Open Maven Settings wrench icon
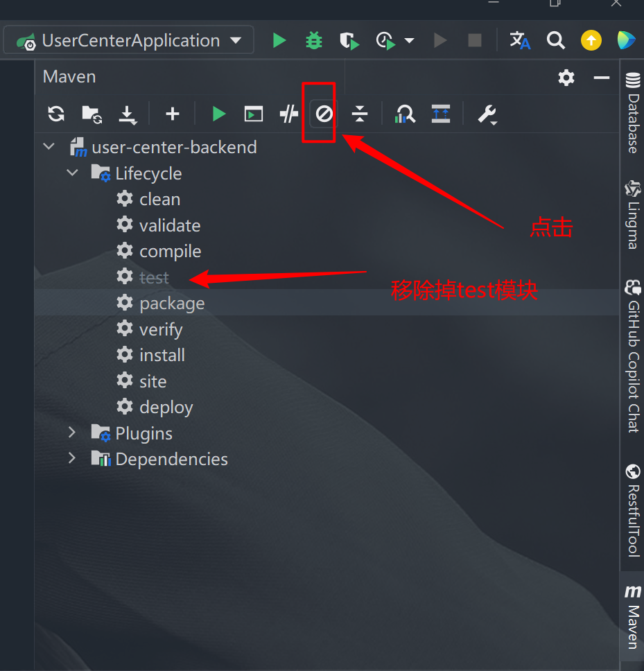This screenshot has width=644, height=671. click(487, 114)
